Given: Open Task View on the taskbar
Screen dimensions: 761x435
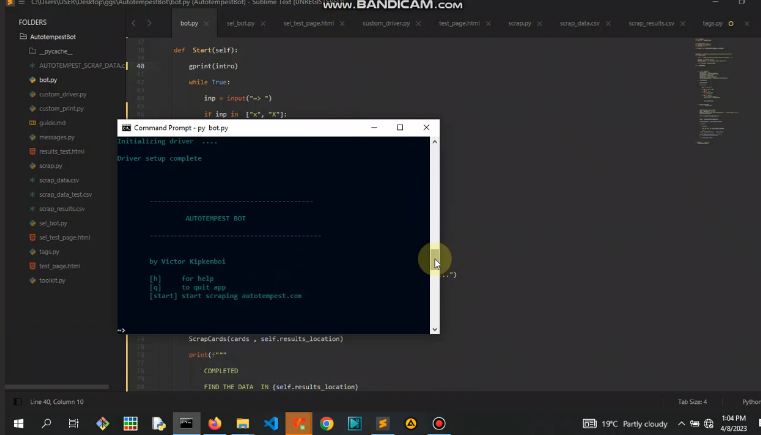Looking at the screenshot, I should [x=74, y=424].
